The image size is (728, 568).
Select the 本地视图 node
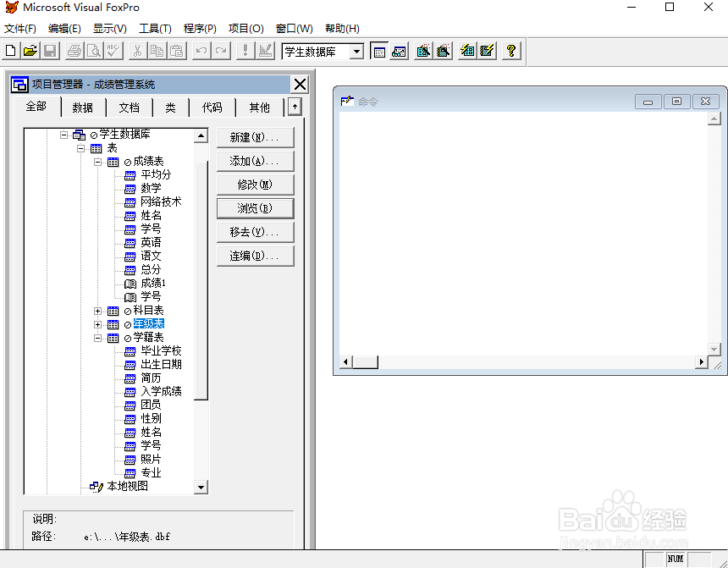click(x=127, y=486)
